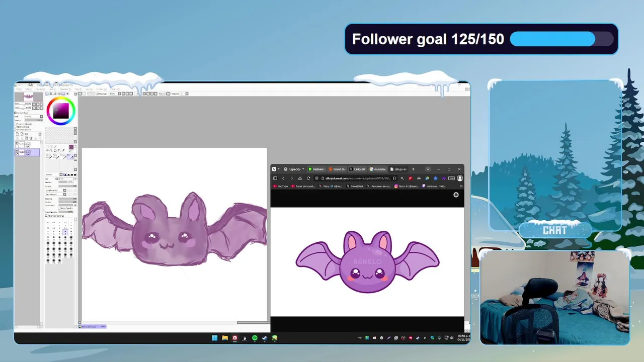This screenshot has height=362, width=644.
Task: Click the color wheel hue ring in SAI
Action: [61, 99]
